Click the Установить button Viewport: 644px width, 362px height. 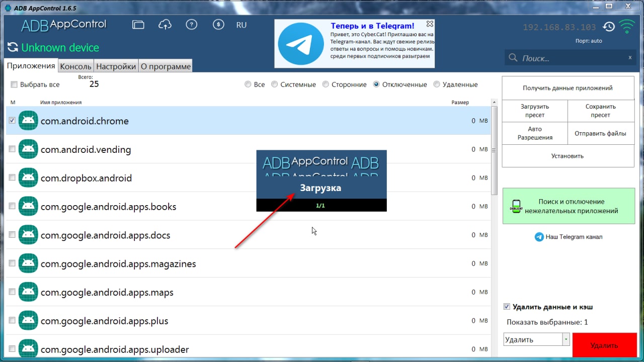click(x=568, y=156)
